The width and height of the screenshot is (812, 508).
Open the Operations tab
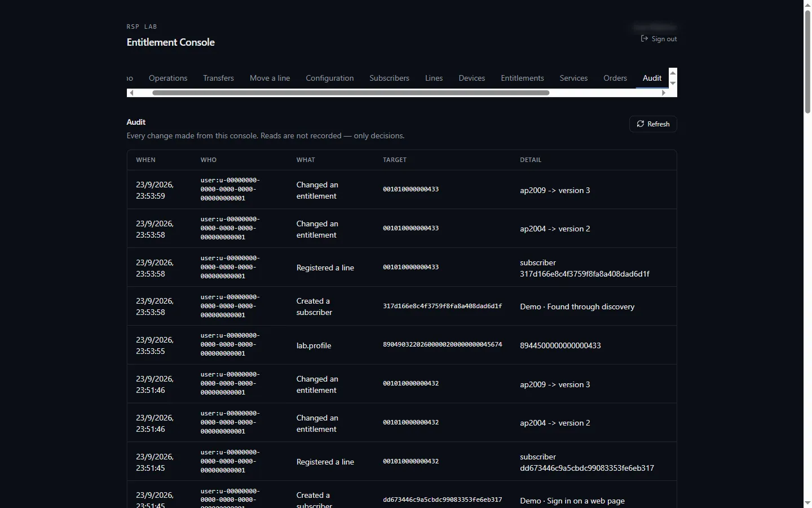[x=168, y=78]
